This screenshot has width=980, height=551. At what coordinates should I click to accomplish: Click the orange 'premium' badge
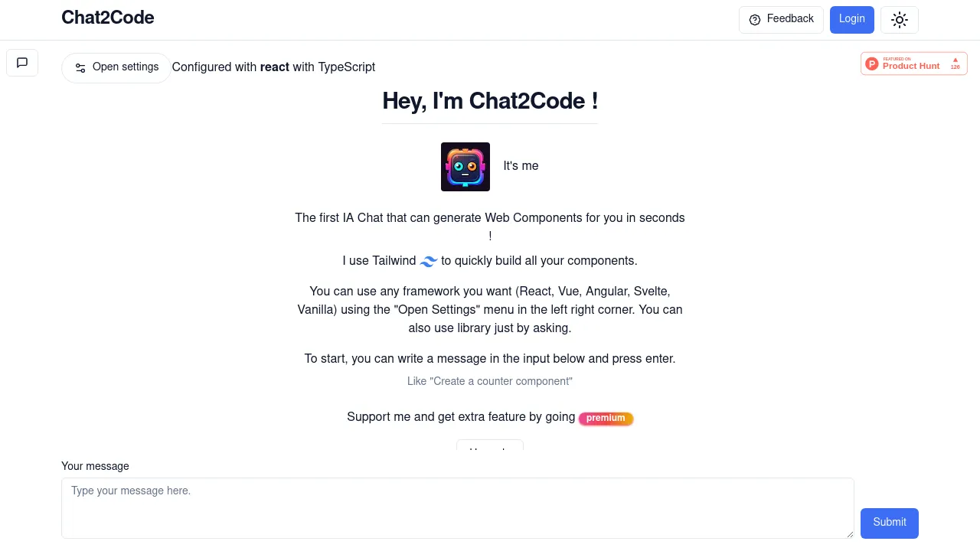coord(606,418)
